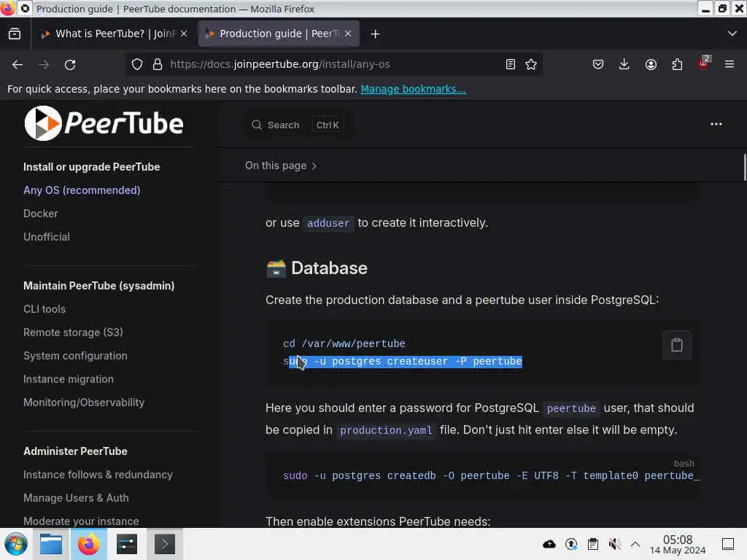Open Instance follows & redundancy page
Screen dimensions: 747x560
pos(98,474)
